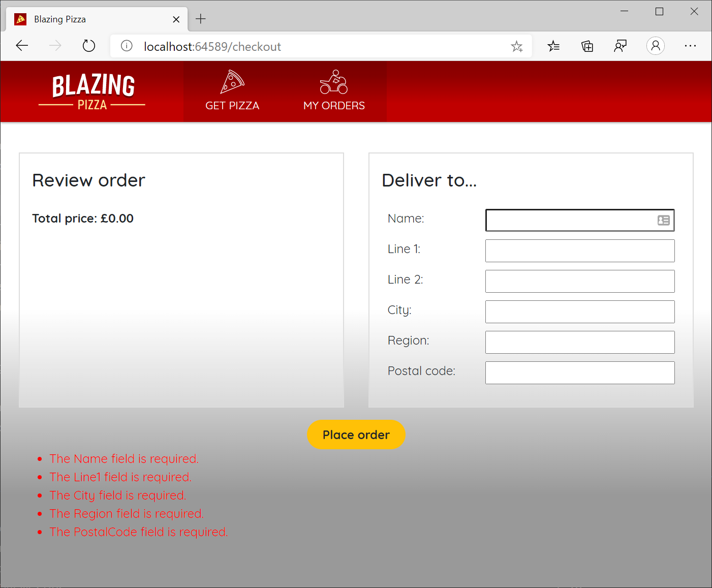Open the browser profile icon

(x=656, y=46)
